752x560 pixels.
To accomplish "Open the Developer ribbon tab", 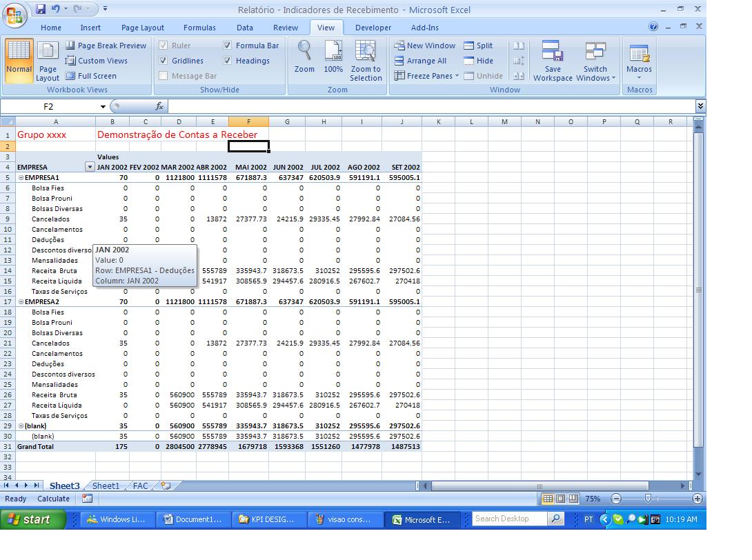I will coord(373,28).
